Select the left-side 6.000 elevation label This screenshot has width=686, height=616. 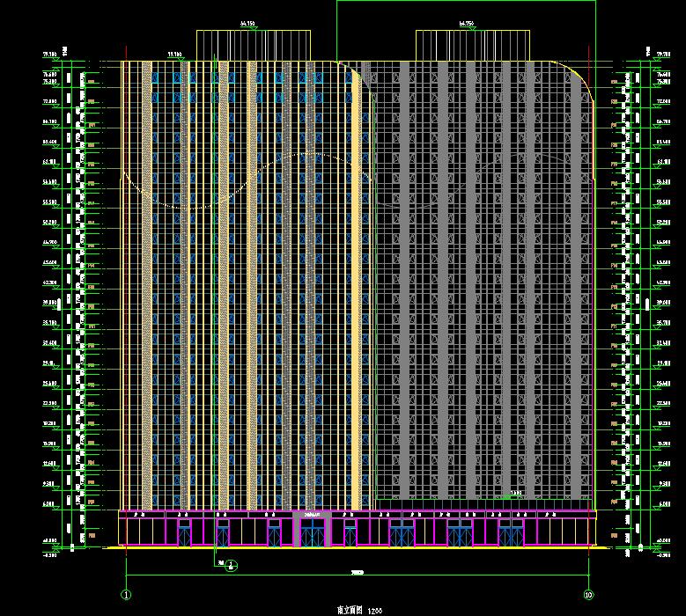47,504
